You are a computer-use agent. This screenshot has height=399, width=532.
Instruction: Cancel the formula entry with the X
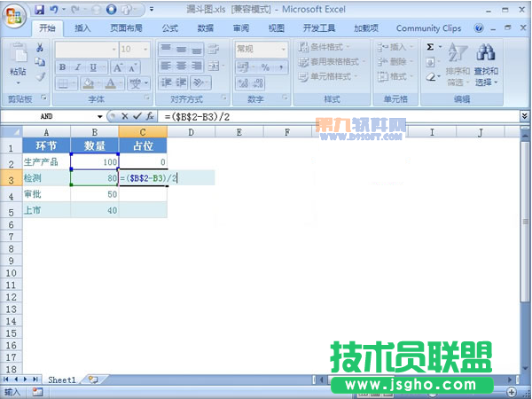pyautogui.click(x=124, y=116)
